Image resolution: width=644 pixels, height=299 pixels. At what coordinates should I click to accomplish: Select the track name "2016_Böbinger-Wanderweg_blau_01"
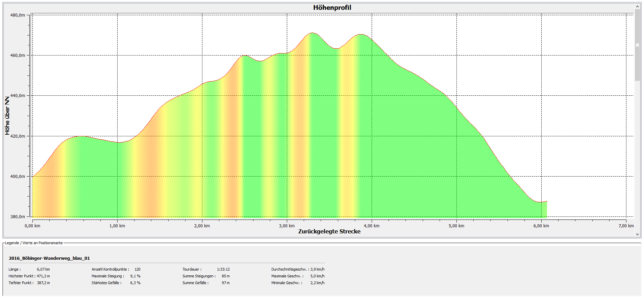click(49, 258)
